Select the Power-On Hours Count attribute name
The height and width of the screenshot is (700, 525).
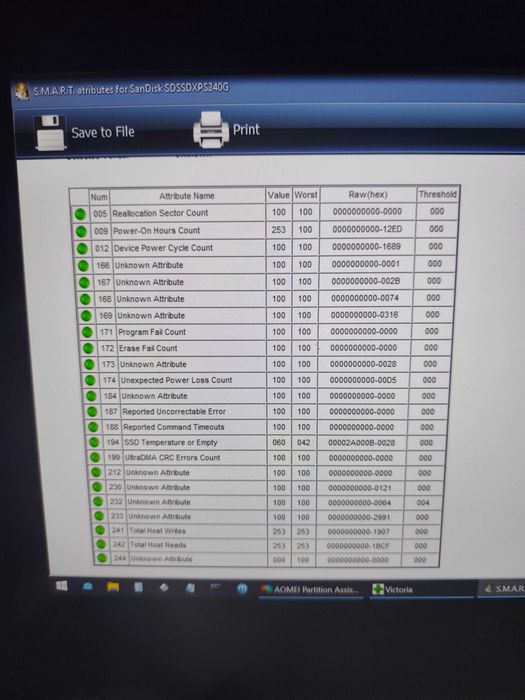click(157, 231)
